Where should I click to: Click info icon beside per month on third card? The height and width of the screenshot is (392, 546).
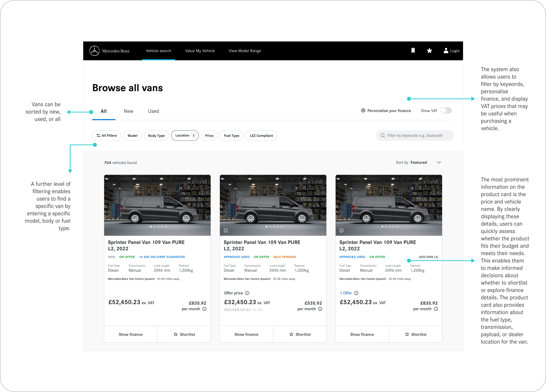click(x=436, y=309)
